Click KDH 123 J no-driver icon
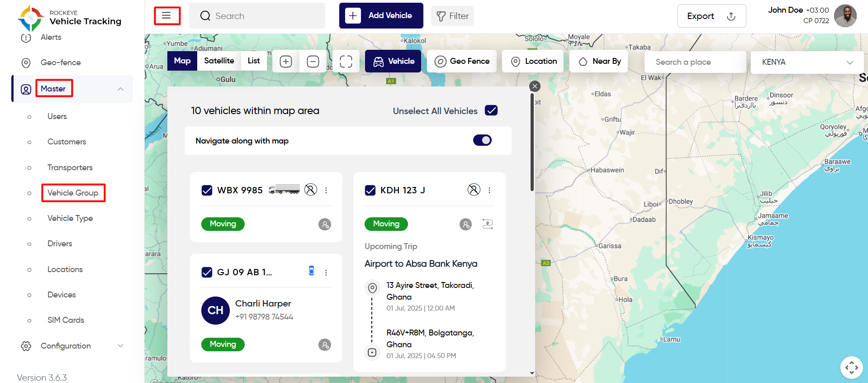 pyautogui.click(x=474, y=189)
